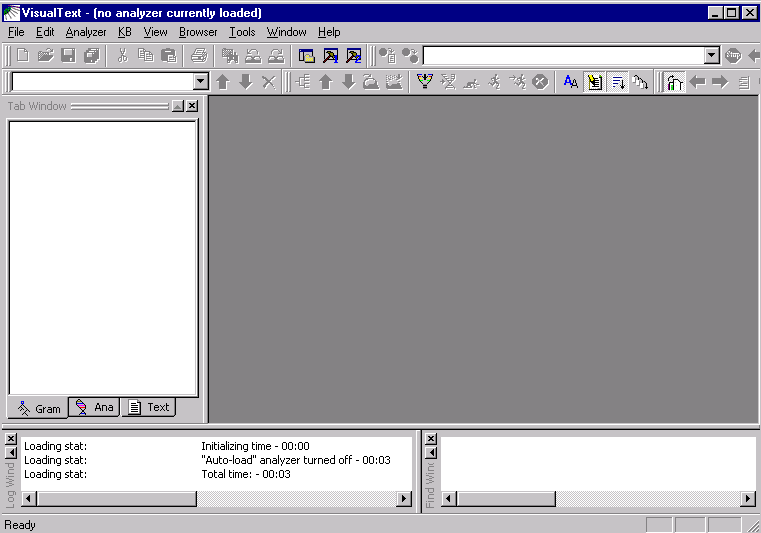Screen dimensions: 761x533
Task: Switch to the Ana tab
Action: point(95,407)
